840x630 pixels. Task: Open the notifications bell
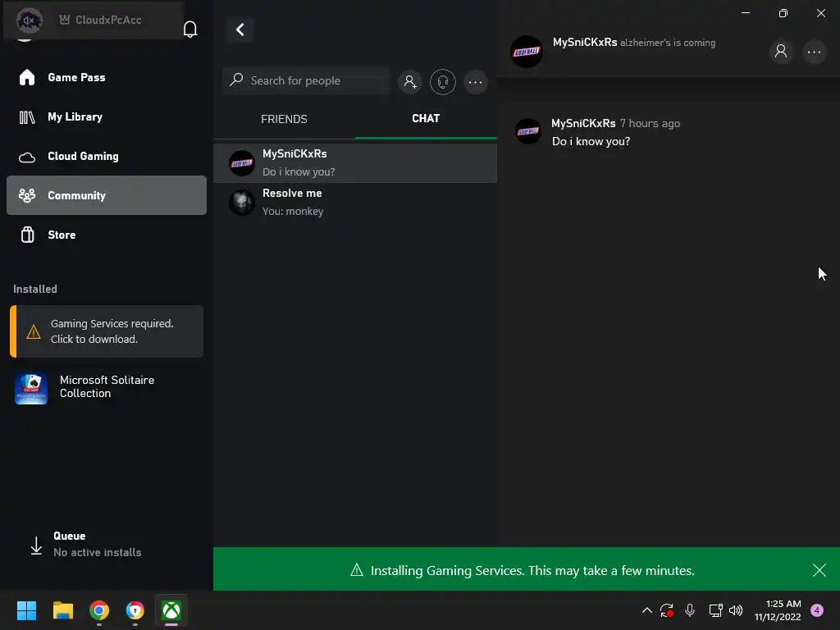click(x=190, y=29)
